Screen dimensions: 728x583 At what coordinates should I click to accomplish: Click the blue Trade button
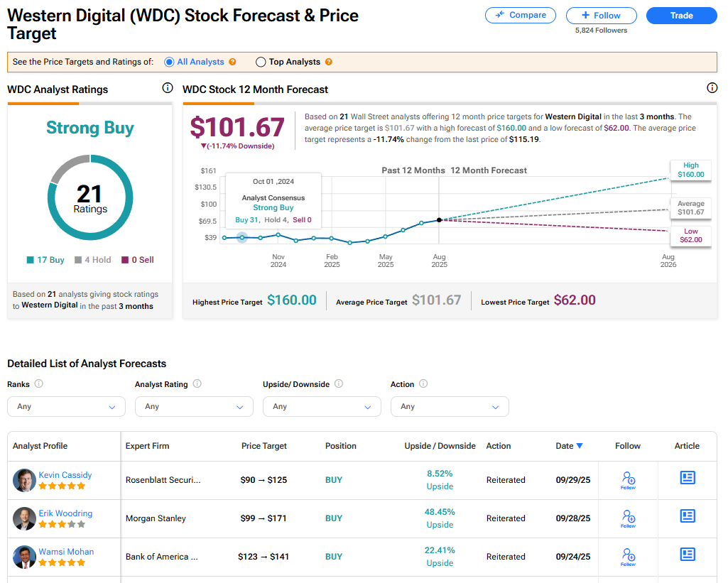click(x=682, y=16)
